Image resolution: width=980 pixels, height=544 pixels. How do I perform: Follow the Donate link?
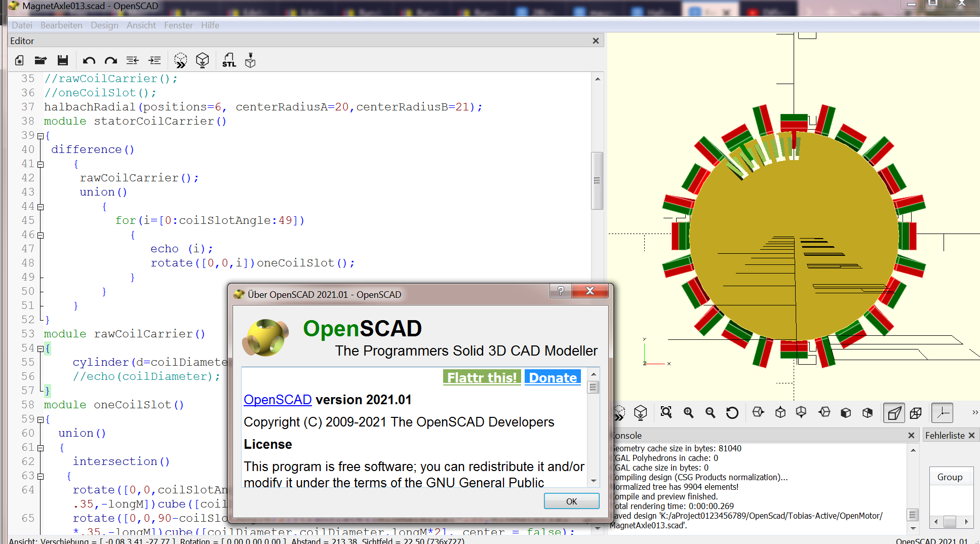coord(553,378)
